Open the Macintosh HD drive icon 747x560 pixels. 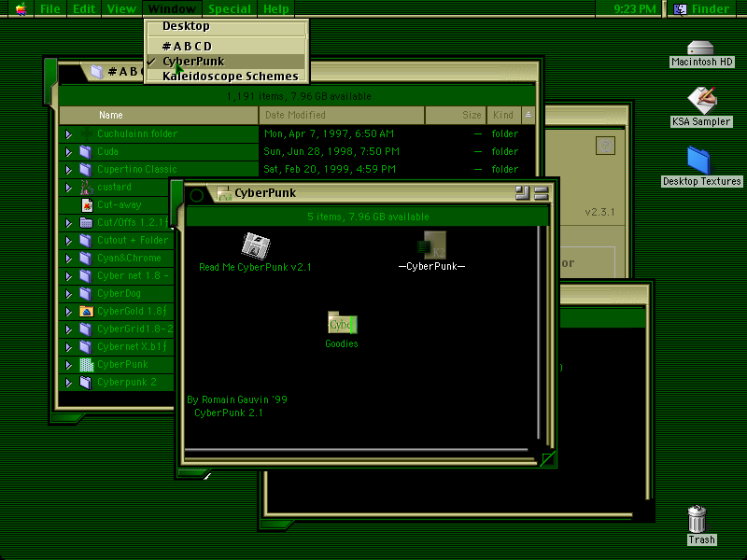pyautogui.click(x=700, y=49)
